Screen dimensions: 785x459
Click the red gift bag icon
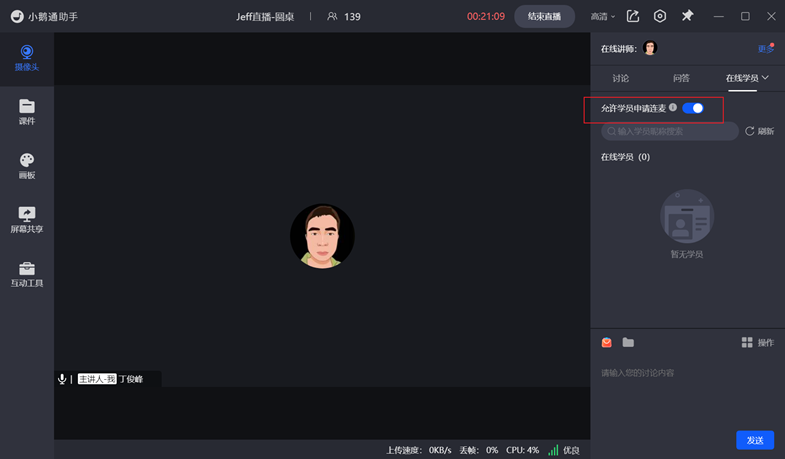pos(607,343)
